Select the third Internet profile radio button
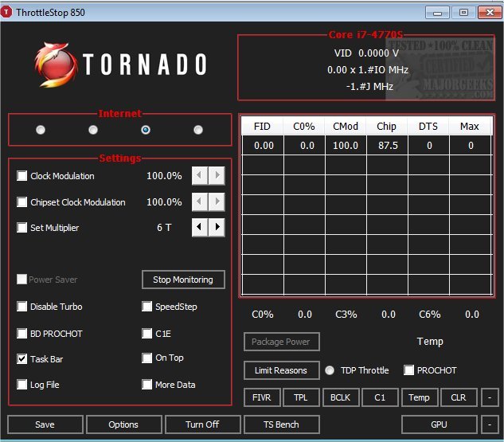 (x=146, y=130)
